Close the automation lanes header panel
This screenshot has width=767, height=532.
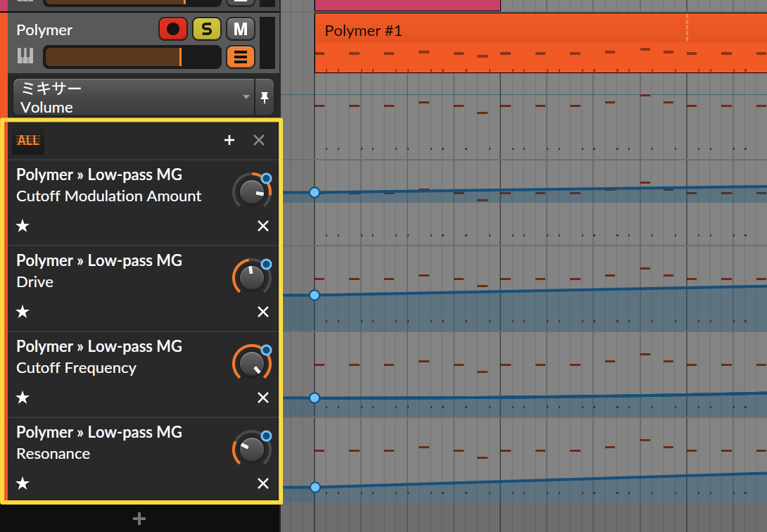coord(259,140)
